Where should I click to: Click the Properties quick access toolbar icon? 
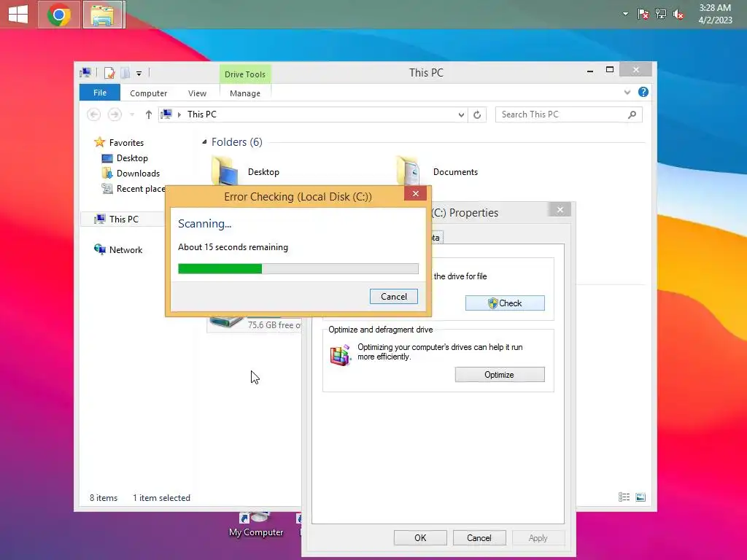(109, 73)
